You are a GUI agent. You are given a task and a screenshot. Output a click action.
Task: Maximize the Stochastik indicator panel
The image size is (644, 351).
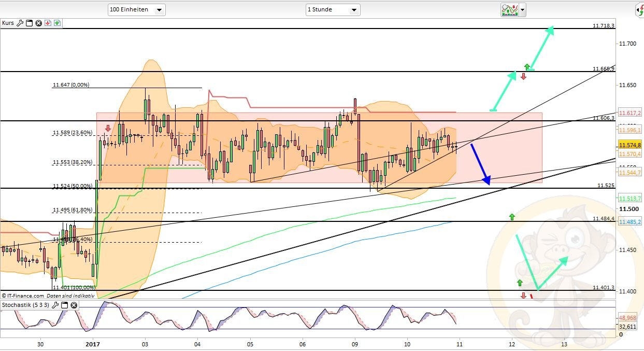[x=64, y=305]
